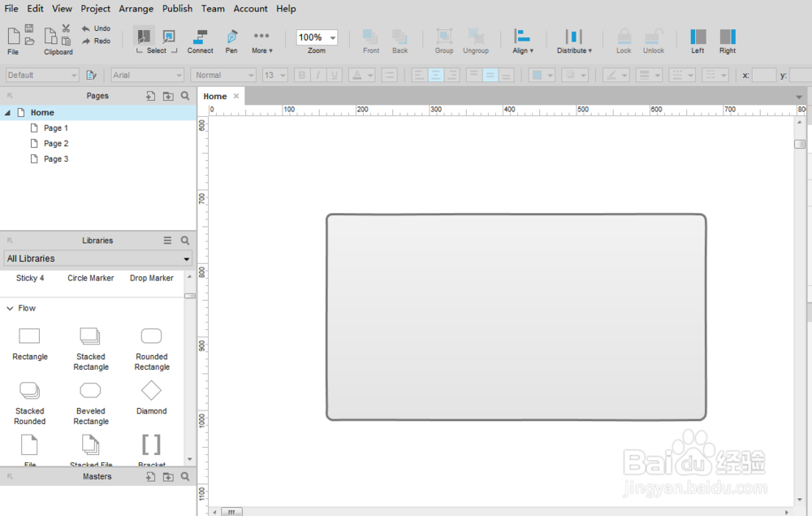
Task: Activate the Select tool
Action: coord(144,37)
